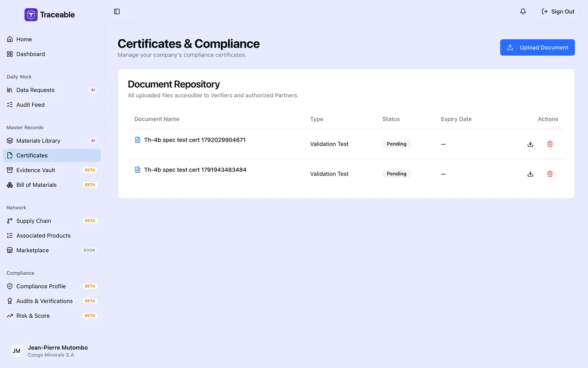The image size is (588, 368).
Task: Click the Expiry Date column header
Action: click(x=456, y=119)
